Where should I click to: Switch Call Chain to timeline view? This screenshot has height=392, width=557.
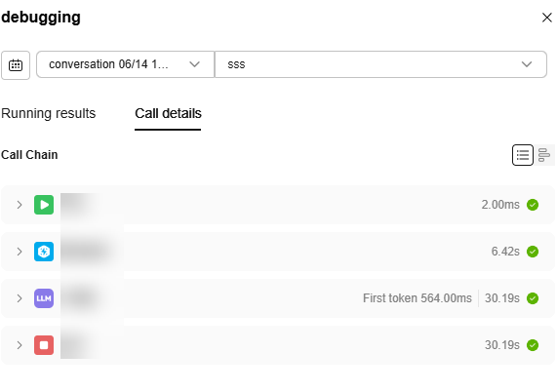click(544, 155)
